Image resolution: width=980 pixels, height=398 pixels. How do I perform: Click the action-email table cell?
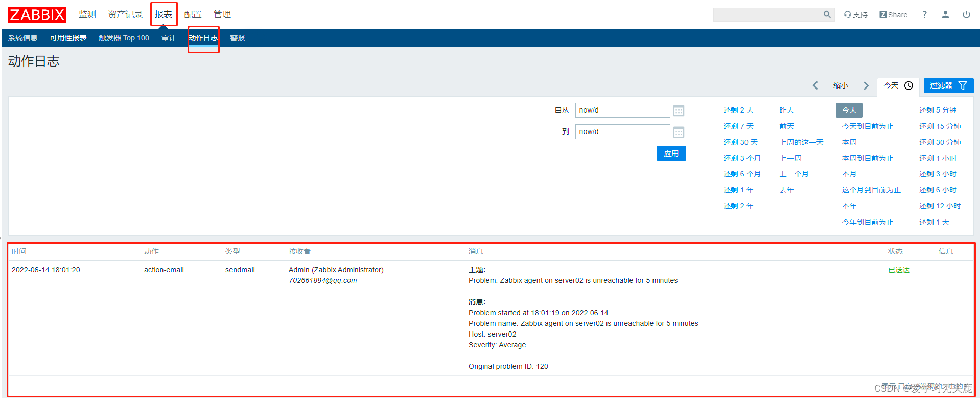click(164, 270)
